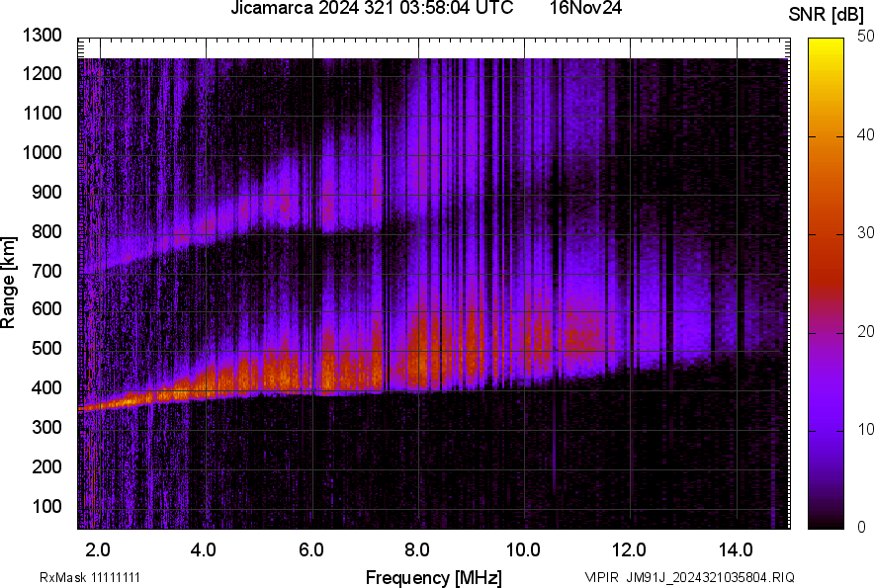The height and width of the screenshot is (588, 874).
Task: Click the RxMask 11111111 text
Action: click(90, 577)
